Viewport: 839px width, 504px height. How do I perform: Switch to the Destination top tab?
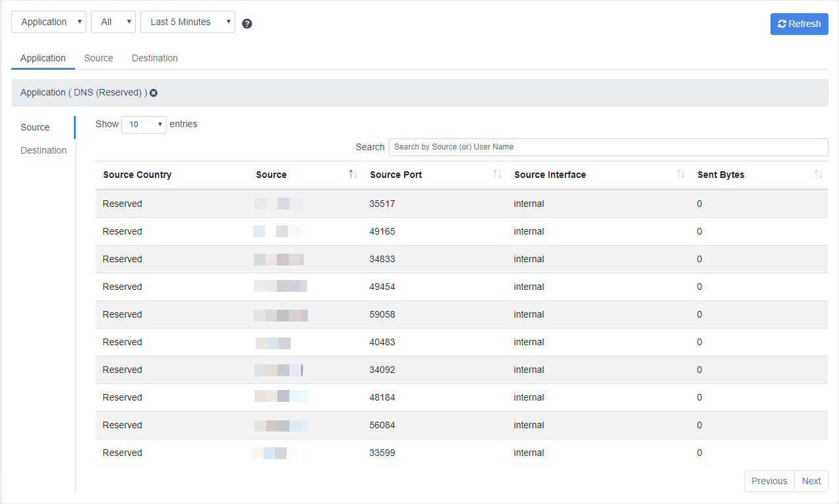(155, 58)
